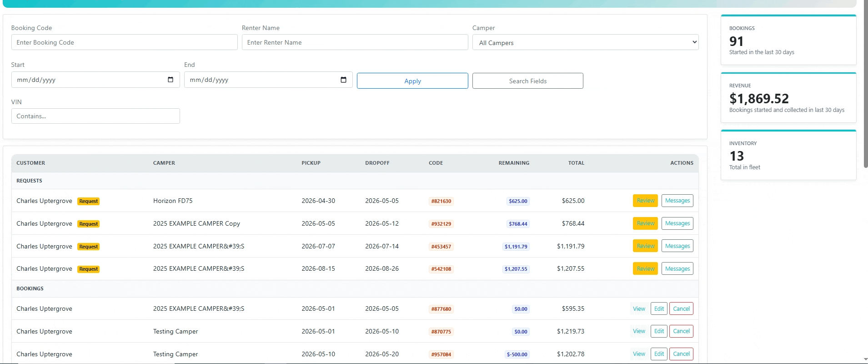
Task: Open the Start date calendar picker icon
Action: click(x=171, y=80)
